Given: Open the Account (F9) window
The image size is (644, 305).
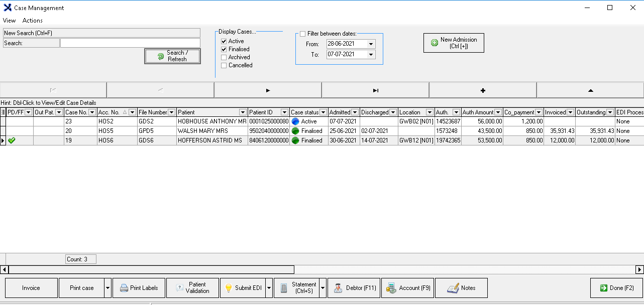Looking at the screenshot, I should [x=407, y=288].
